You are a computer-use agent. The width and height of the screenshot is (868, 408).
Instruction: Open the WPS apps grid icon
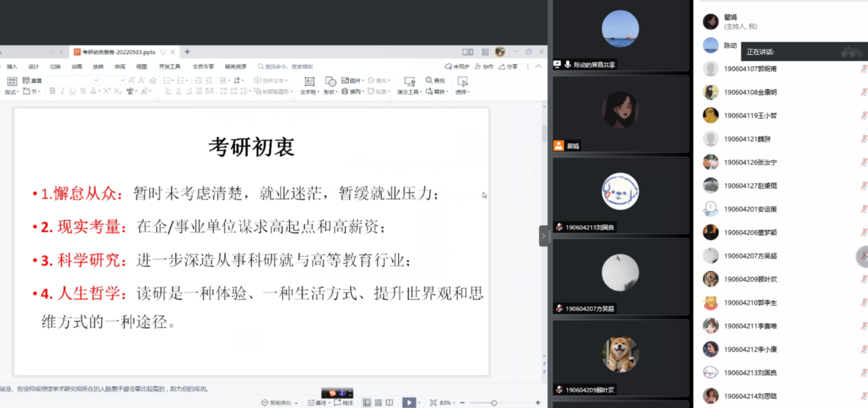point(485,52)
